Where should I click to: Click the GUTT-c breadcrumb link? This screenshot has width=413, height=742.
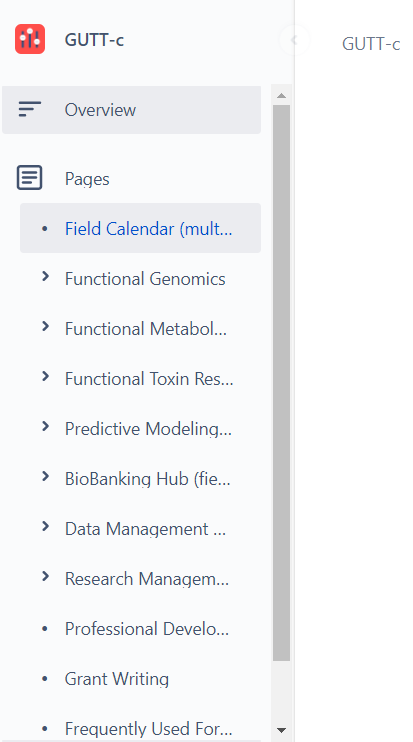pyautogui.click(x=371, y=44)
